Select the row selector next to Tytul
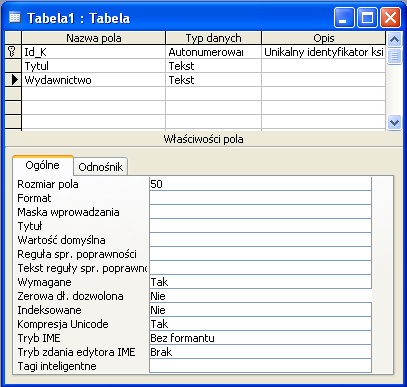The height and width of the screenshot is (387, 407). 13,66
